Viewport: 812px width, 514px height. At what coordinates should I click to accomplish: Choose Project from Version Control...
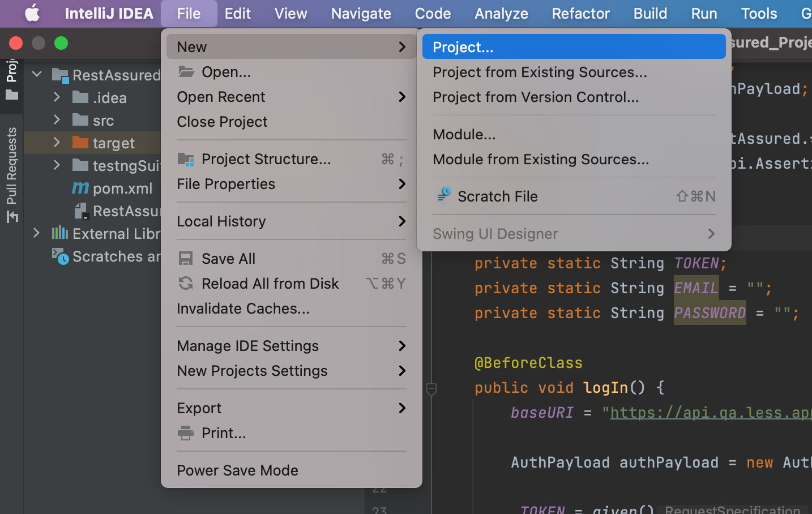(535, 97)
